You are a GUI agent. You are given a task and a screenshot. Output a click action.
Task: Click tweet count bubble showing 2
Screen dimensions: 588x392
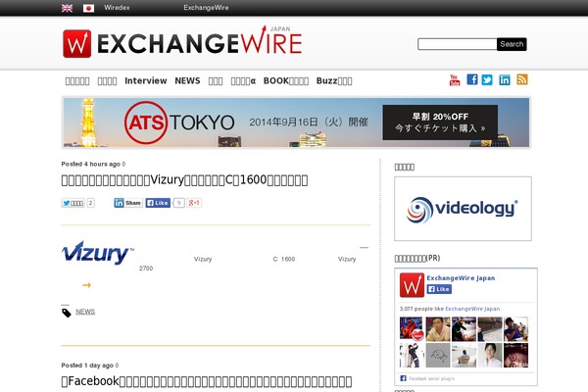pyautogui.click(x=90, y=203)
